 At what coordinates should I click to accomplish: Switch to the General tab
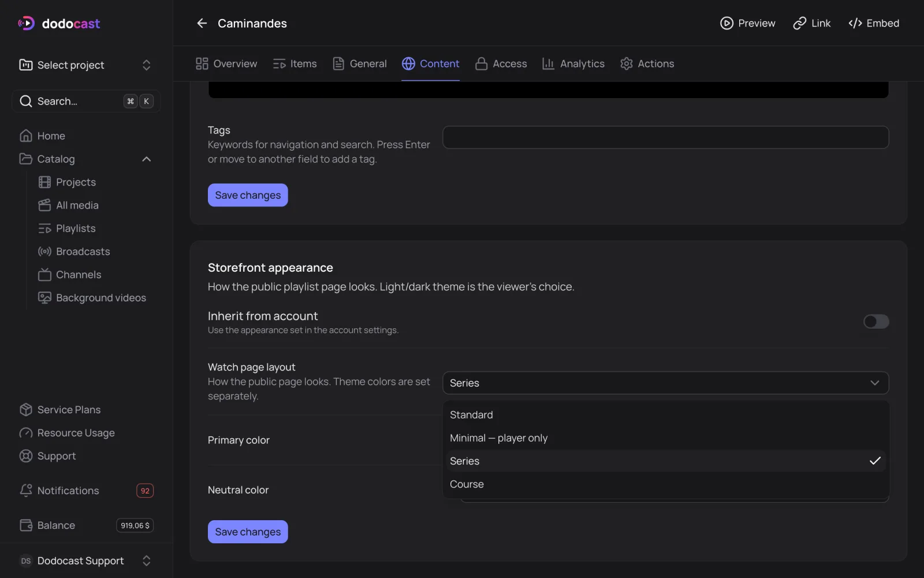(x=359, y=64)
